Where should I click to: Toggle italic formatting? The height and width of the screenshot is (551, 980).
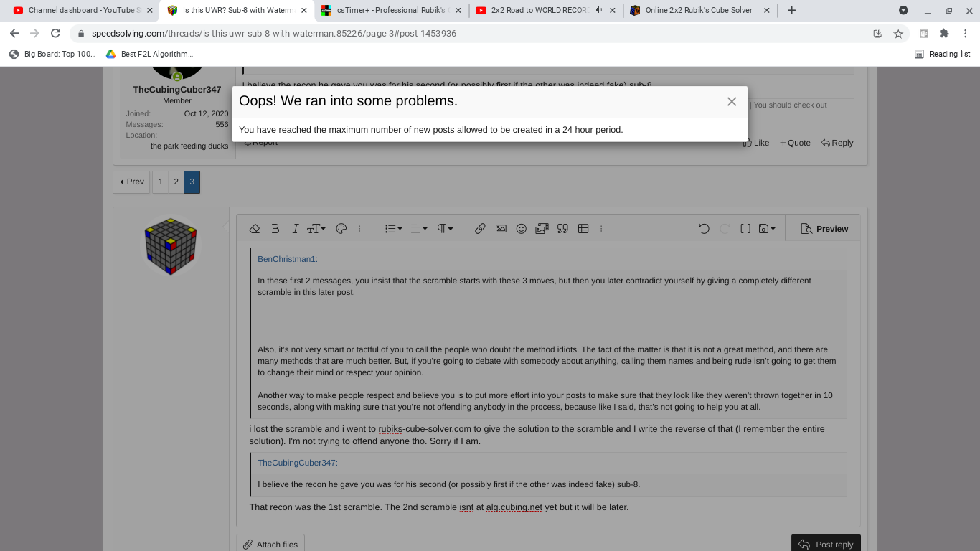[x=295, y=229]
